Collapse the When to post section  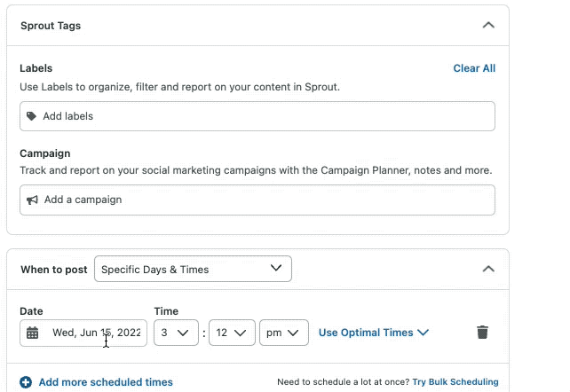pos(488,269)
